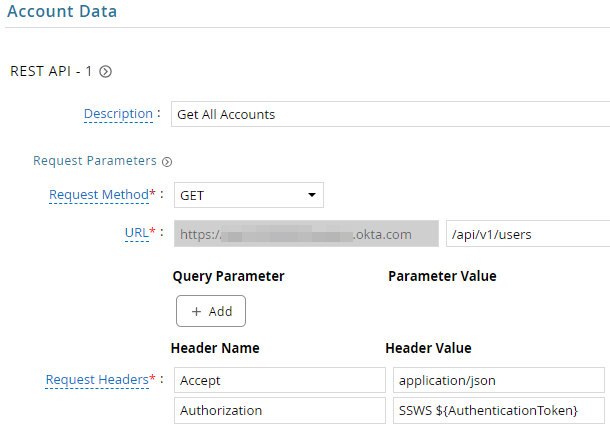Click the Header Name column heading
The width and height of the screenshot is (610, 427).
click(215, 348)
